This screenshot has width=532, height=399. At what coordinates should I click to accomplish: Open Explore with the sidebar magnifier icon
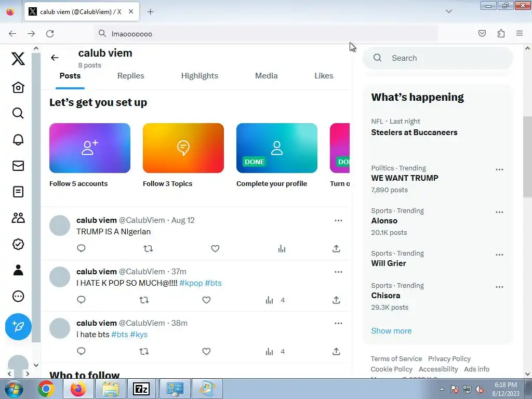coord(18,113)
